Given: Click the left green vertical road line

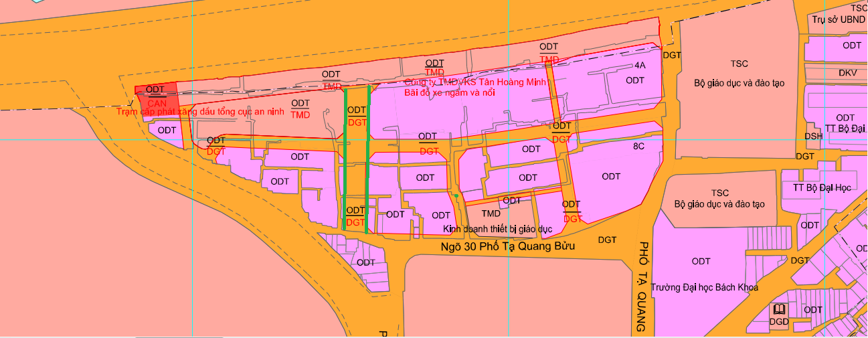Looking at the screenshot, I should (345, 159).
